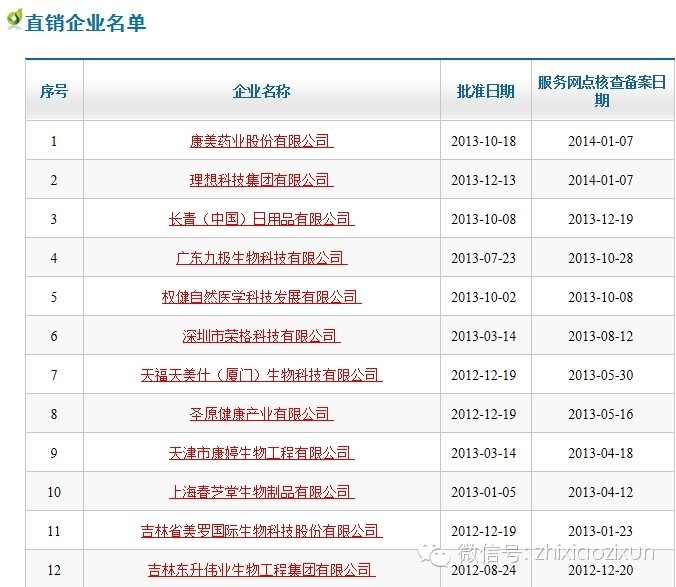Open 权健自然医学科技发展有限公司 link
Viewport: 676px width, 587px height.
[262, 297]
